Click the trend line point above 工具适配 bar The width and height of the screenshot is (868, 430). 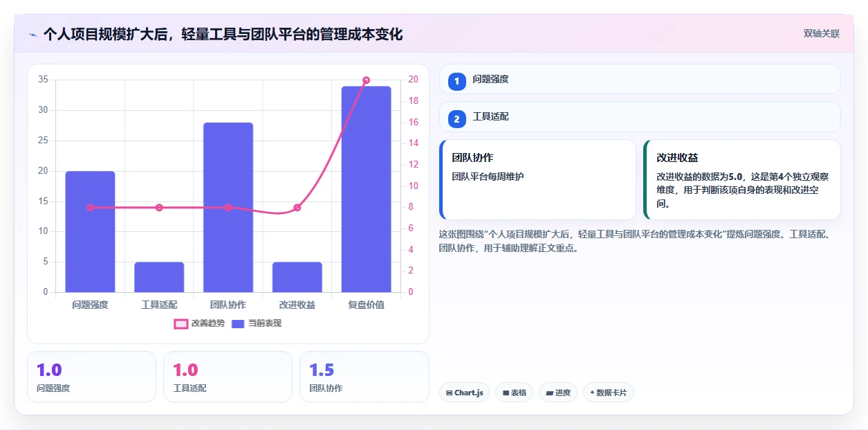pos(159,208)
